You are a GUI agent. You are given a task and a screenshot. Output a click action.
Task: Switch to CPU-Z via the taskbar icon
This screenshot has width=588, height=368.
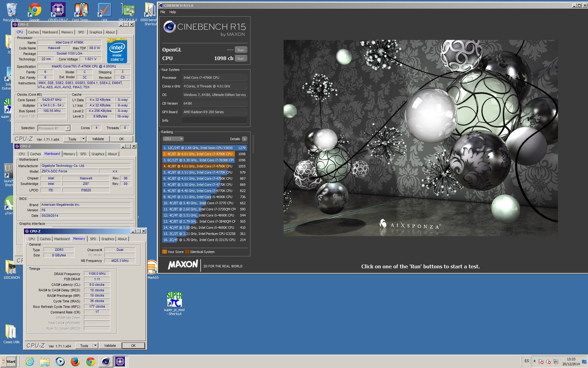point(120,362)
